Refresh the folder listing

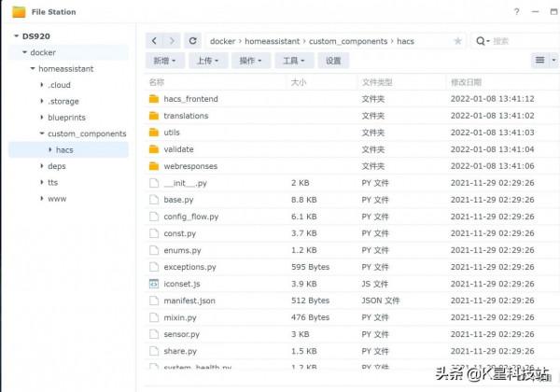click(x=193, y=41)
